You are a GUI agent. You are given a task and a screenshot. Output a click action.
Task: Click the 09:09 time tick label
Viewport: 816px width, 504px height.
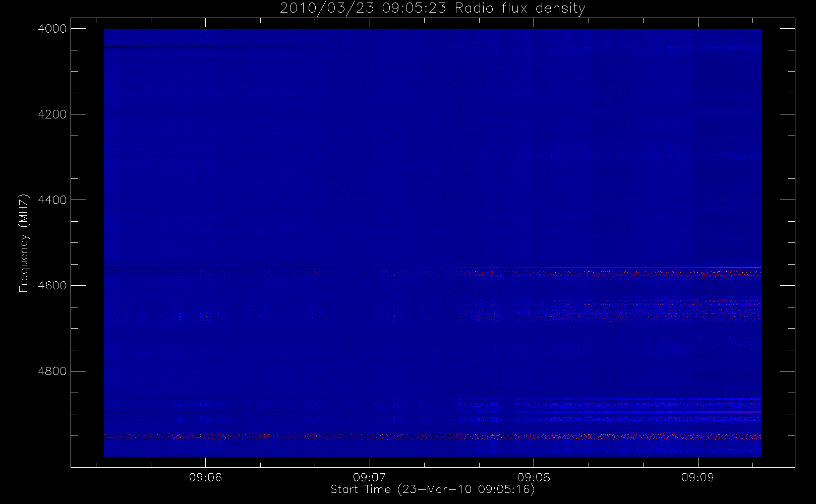point(697,477)
